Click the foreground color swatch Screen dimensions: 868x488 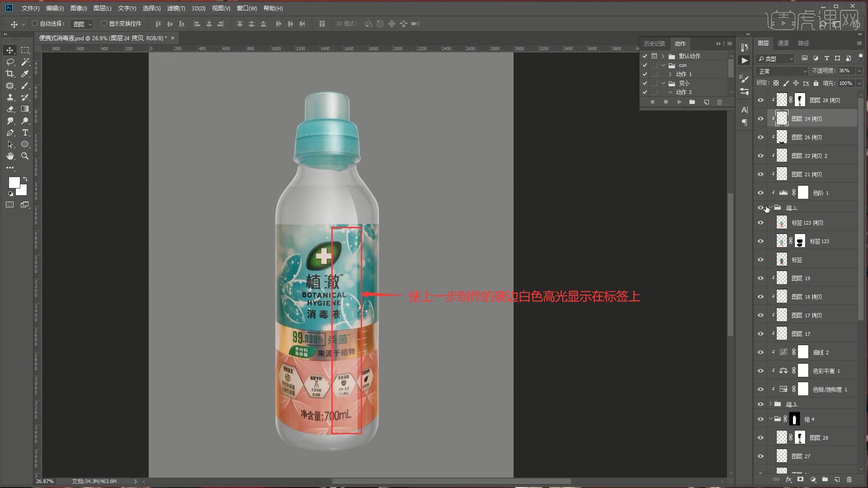click(x=14, y=182)
